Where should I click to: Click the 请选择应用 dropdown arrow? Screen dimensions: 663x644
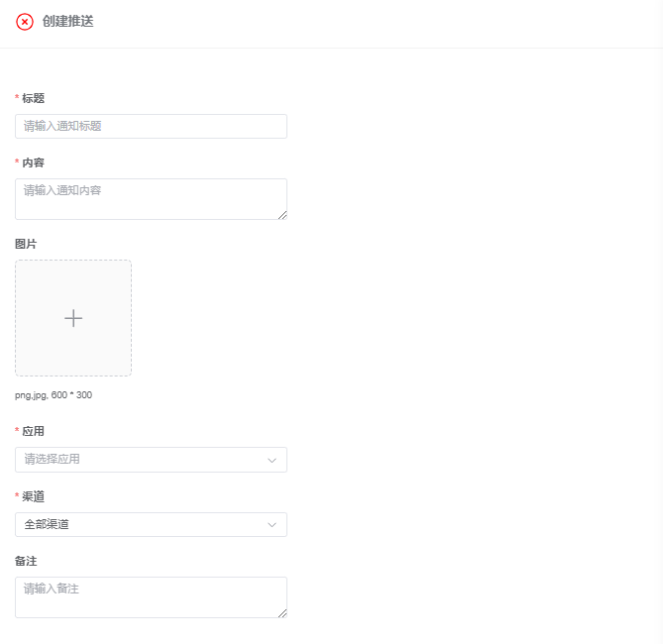(x=272, y=460)
